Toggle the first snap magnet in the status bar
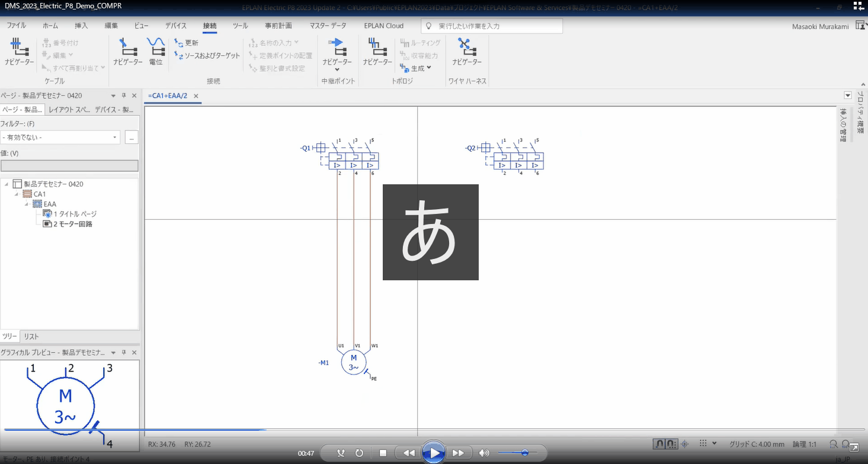 [x=659, y=444]
